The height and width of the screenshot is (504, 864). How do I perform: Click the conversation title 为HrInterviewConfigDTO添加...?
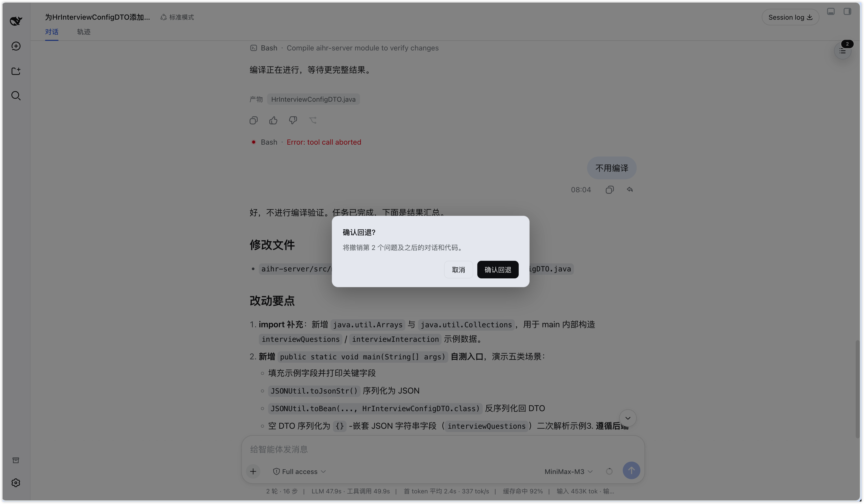click(x=97, y=17)
